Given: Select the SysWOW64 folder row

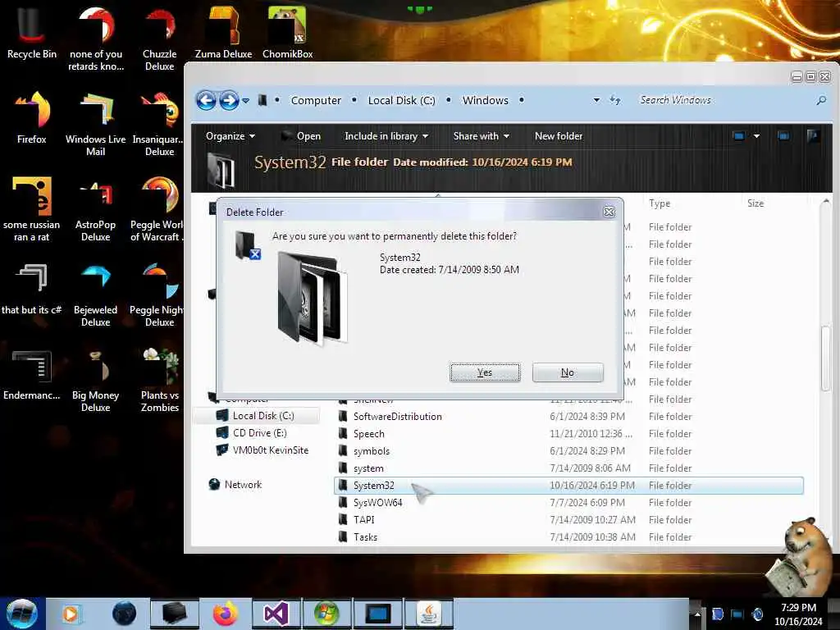Looking at the screenshot, I should coord(568,503).
